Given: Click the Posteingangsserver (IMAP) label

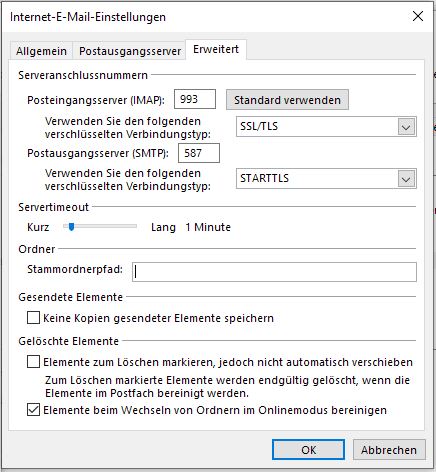Looking at the screenshot, I should [x=96, y=100].
